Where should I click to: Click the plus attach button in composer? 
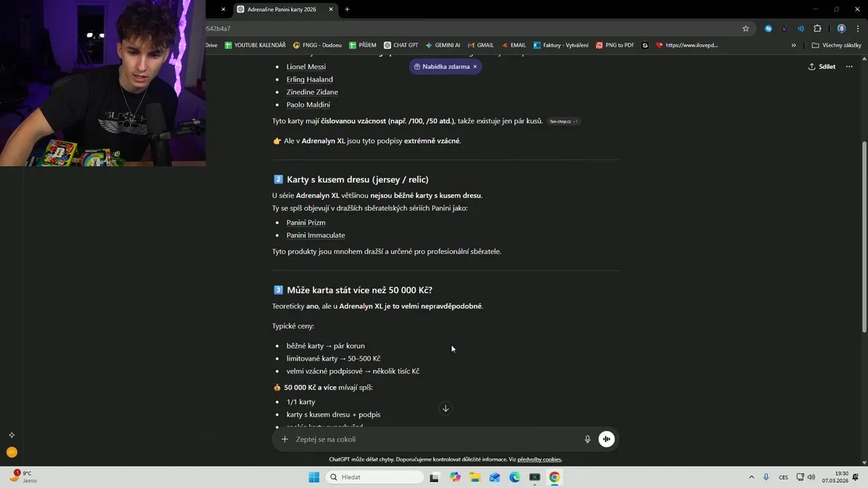[285, 439]
